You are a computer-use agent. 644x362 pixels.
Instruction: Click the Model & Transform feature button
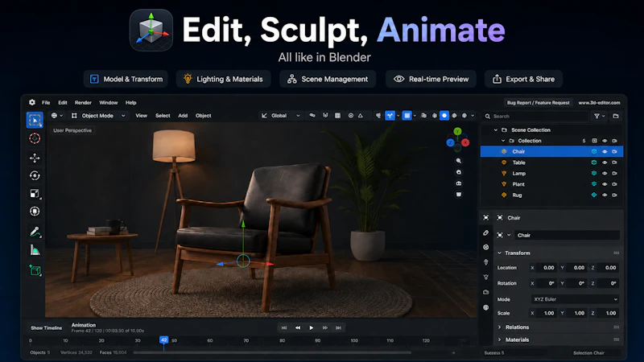126,79
